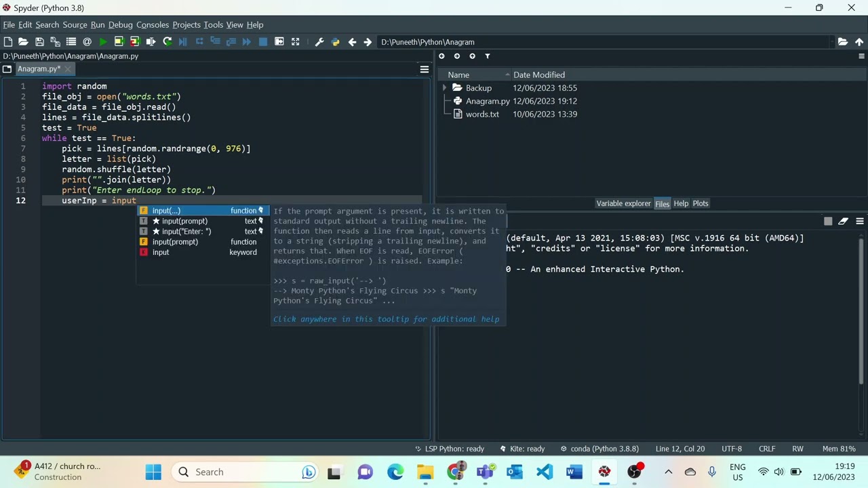The width and height of the screenshot is (868, 488).
Task: Close the Anagram.py editor tab
Action: pos(68,69)
